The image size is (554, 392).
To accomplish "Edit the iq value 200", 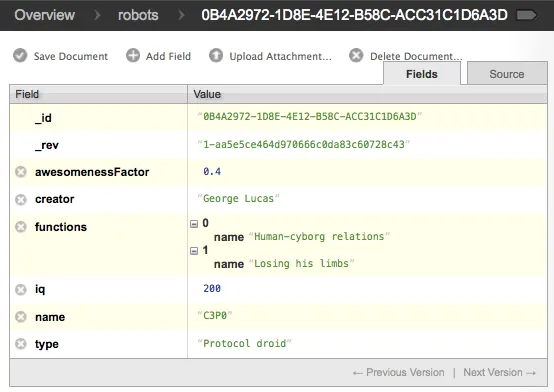I will [x=212, y=288].
